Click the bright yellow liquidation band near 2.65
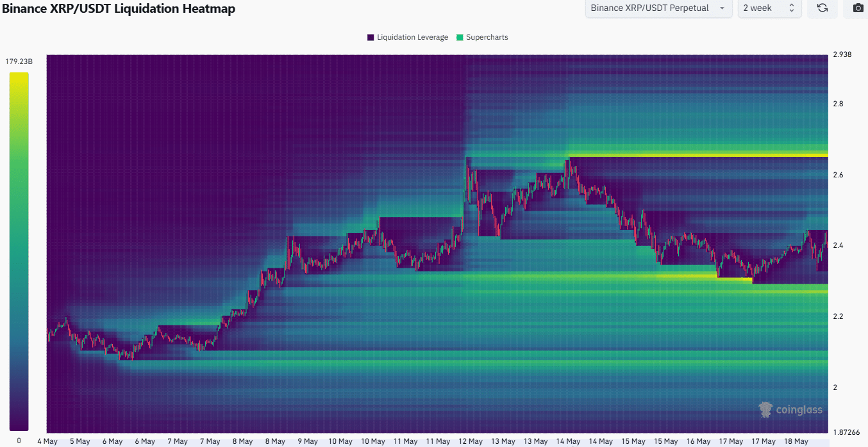The width and height of the screenshot is (868, 447). point(697,154)
